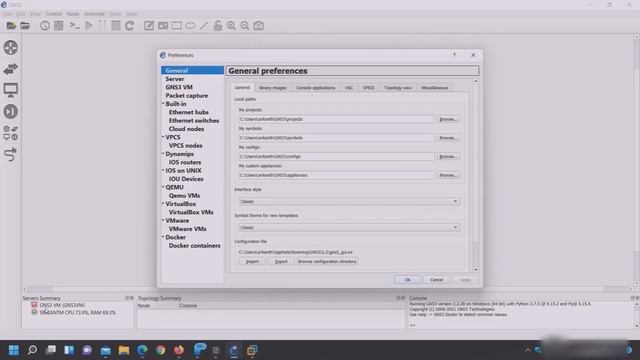Collapse the Built-in tree group arrow
The image size is (640, 360).
163,104
